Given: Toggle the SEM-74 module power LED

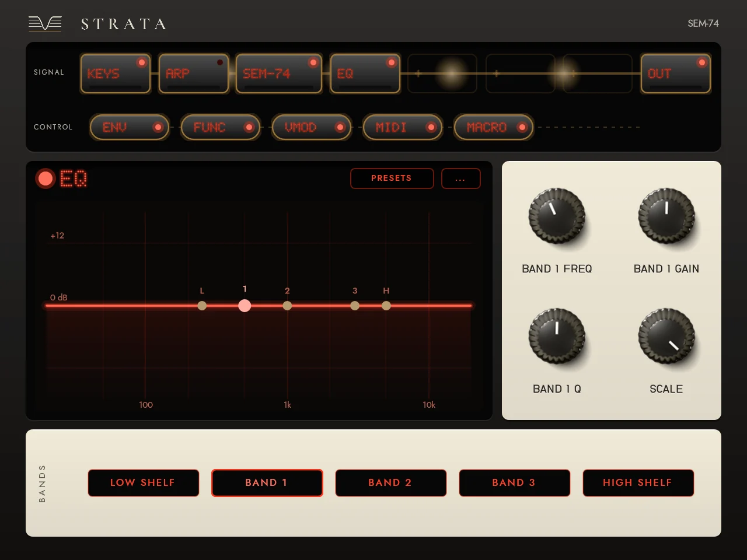Looking at the screenshot, I should 313,62.
